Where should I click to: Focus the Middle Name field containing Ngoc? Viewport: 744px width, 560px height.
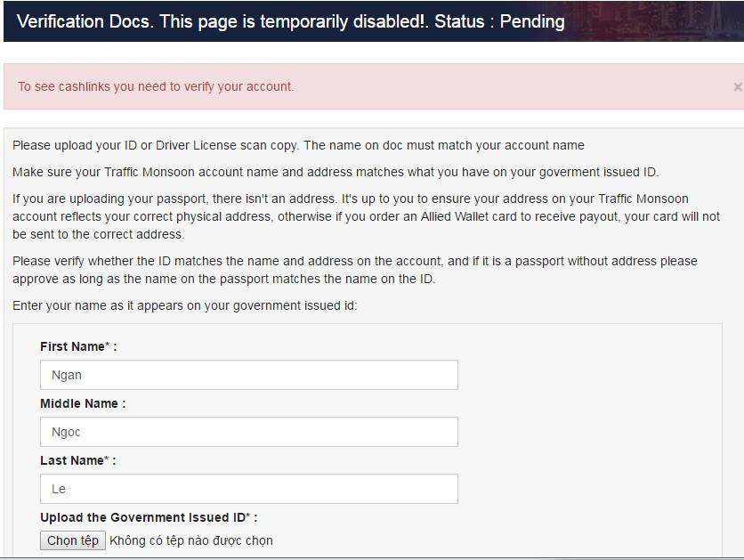249,432
